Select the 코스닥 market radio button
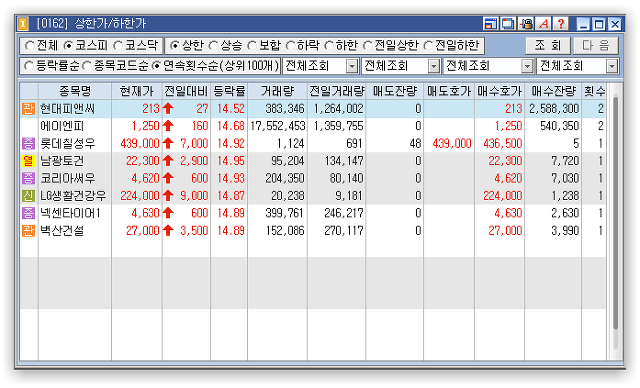The height and width of the screenshot is (388, 640). [x=118, y=46]
